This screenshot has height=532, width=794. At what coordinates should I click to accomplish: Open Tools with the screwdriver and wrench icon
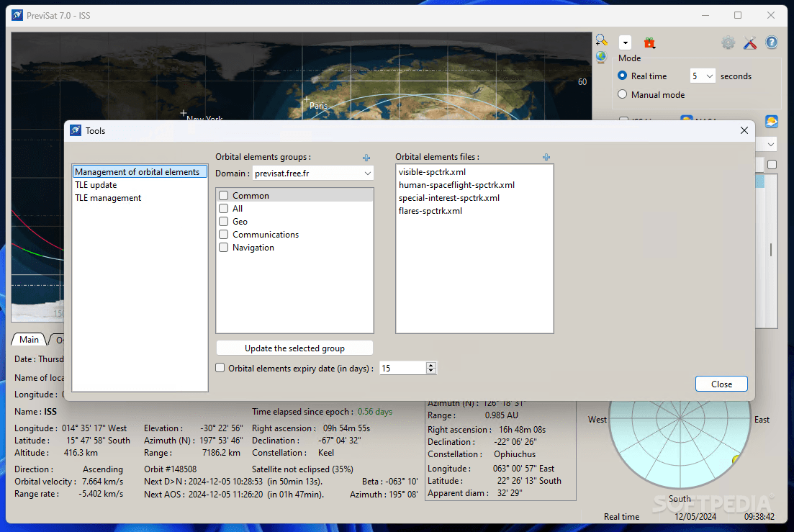(x=750, y=43)
